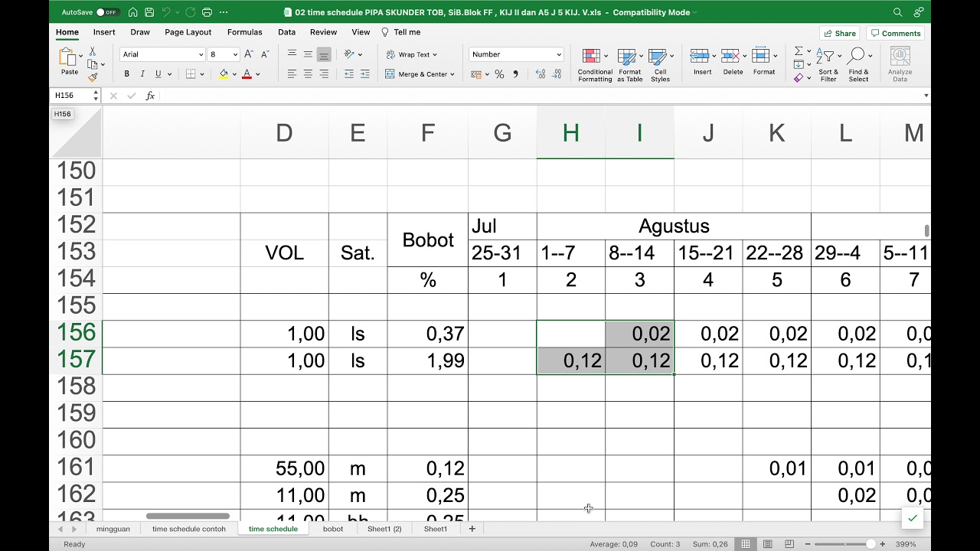The height and width of the screenshot is (551, 980).
Task: Switch to the bobot sheet tab
Action: click(x=333, y=529)
